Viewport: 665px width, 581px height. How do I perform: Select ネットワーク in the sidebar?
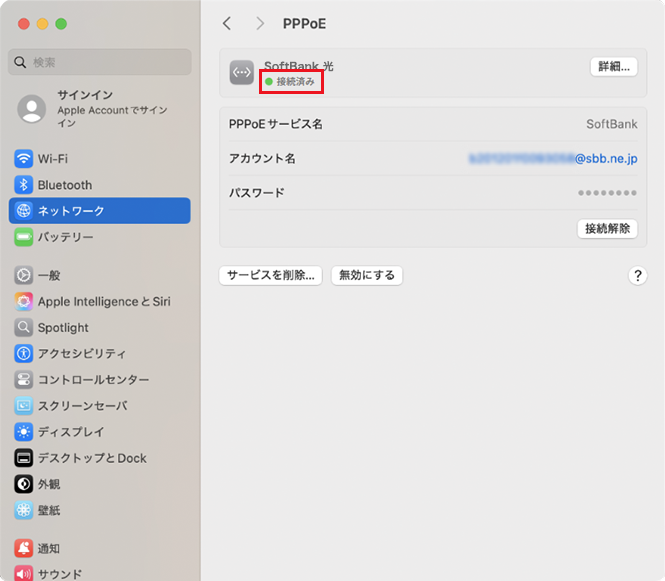(99, 211)
